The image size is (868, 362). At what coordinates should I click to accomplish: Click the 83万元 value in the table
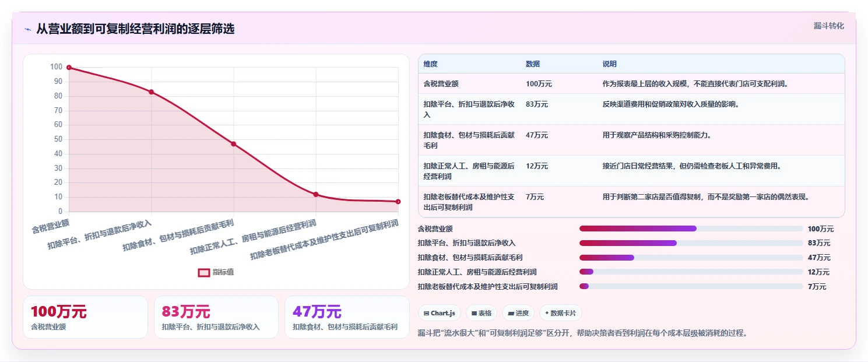[537, 104]
